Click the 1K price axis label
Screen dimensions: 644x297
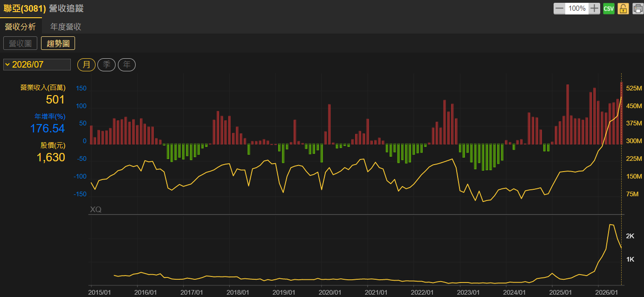click(630, 259)
